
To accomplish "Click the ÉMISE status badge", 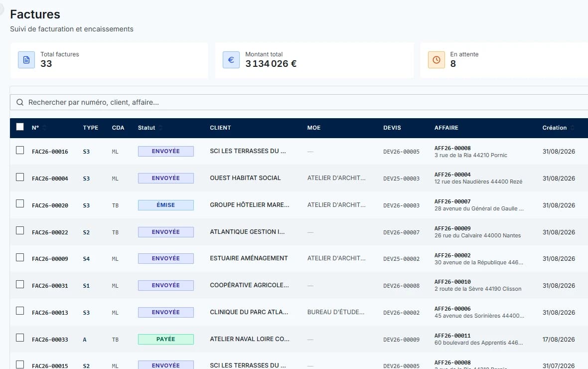I will click(166, 205).
